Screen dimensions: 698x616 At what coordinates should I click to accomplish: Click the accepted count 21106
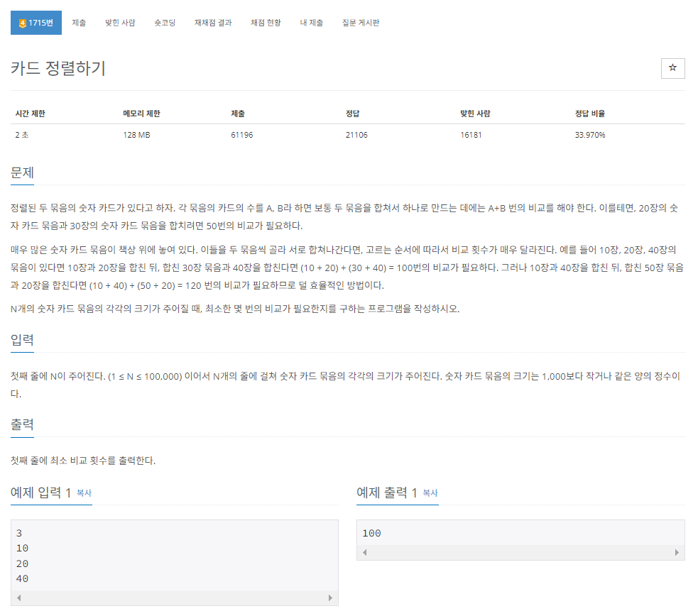(356, 135)
